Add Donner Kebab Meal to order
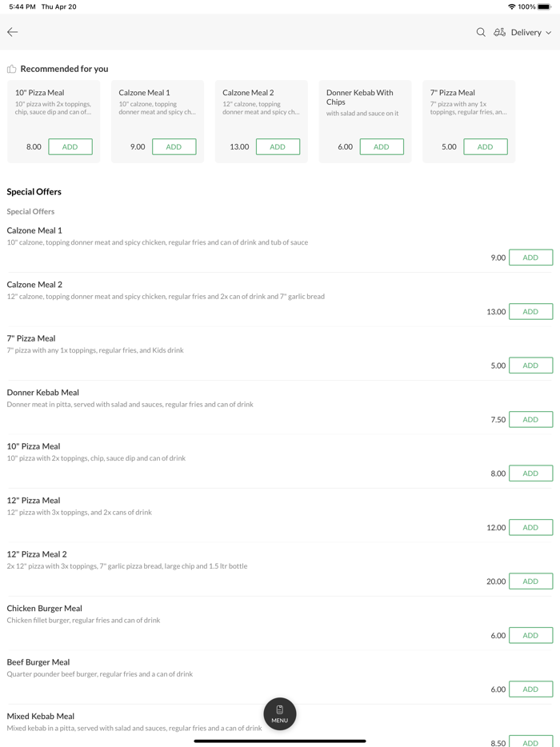Viewport: 560px width, 747px height. (530, 419)
